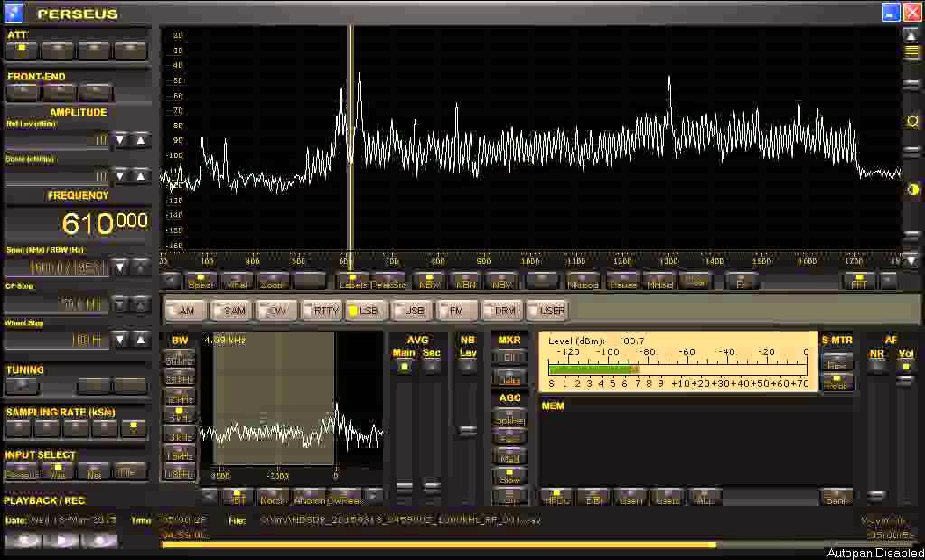Select the 25kHz bandwidth button
Screen dimensions: 925x560
[x=180, y=378]
